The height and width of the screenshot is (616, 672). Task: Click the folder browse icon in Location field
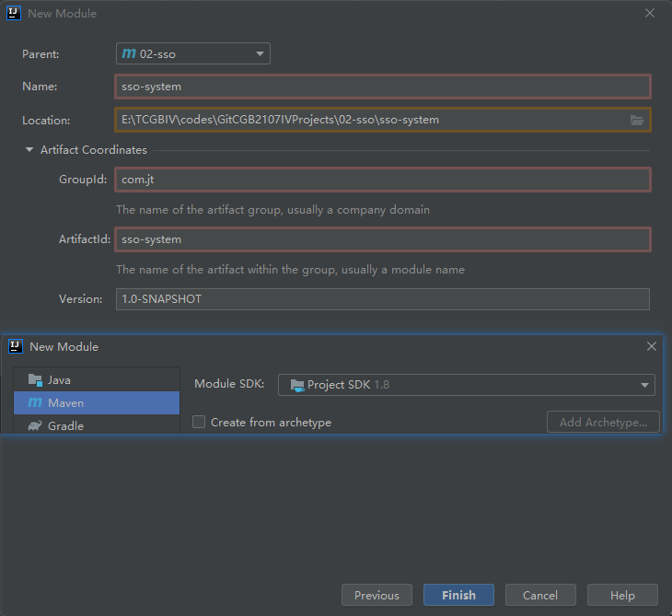point(636,120)
